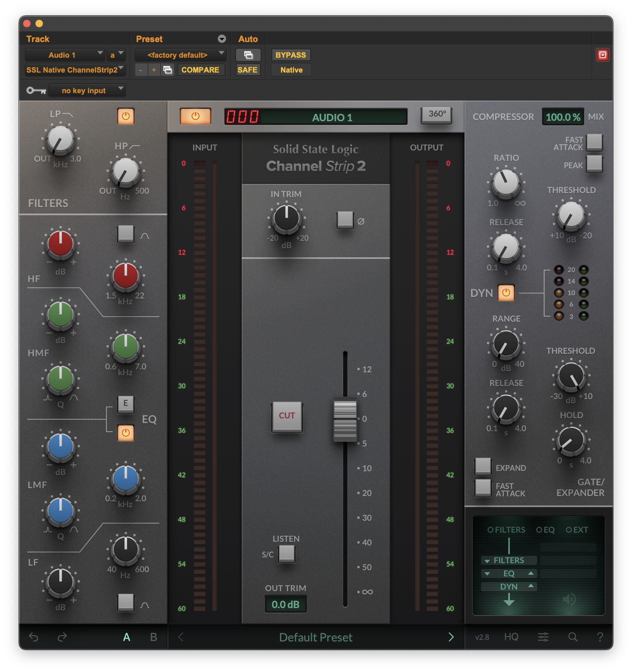The height and width of the screenshot is (672, 632).
Task: Toggle the Listen S/C button
Action: click(287, 554)
